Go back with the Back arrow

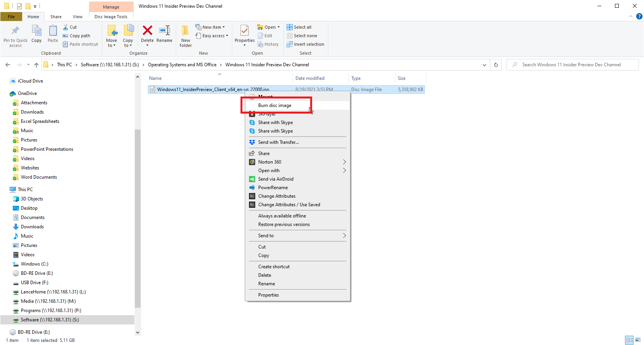8,65
